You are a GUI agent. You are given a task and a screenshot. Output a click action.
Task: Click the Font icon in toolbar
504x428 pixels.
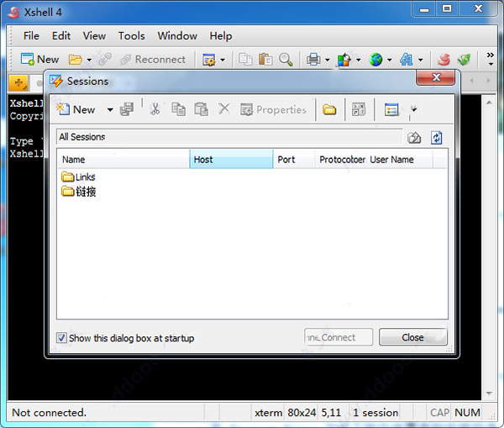tap(407, 60)
